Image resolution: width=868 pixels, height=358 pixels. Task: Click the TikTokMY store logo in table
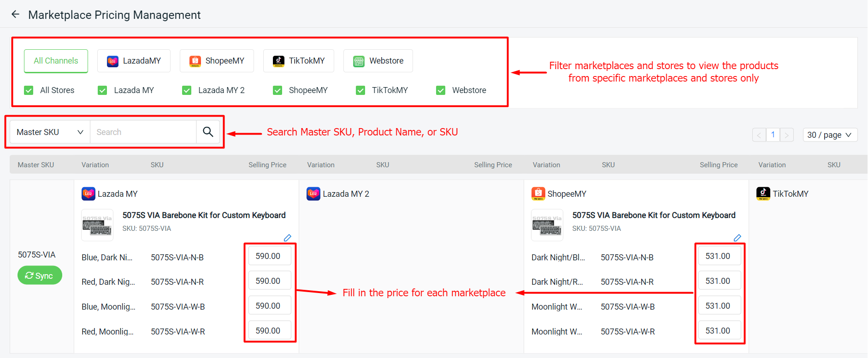pyautogui.click(x=763, y=194)
